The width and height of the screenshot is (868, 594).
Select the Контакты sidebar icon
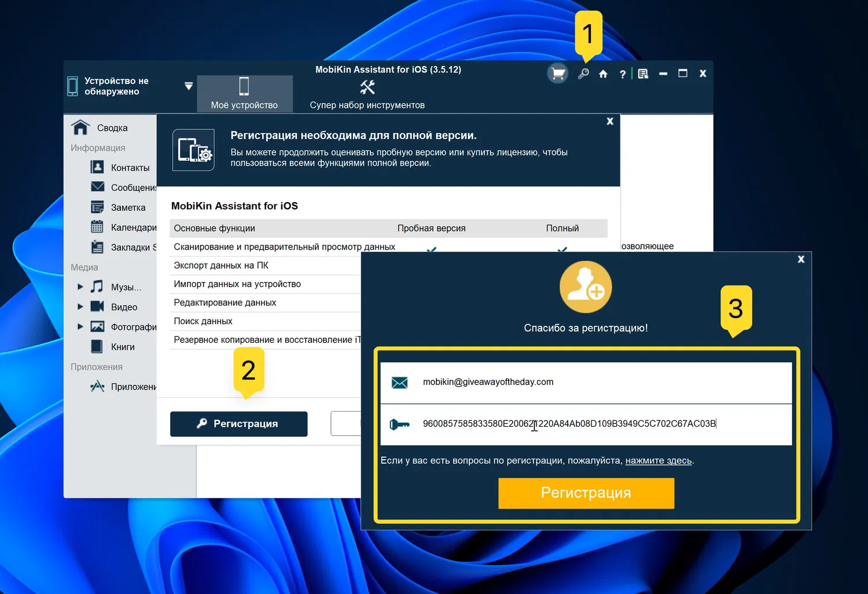[x=96, y=167]
